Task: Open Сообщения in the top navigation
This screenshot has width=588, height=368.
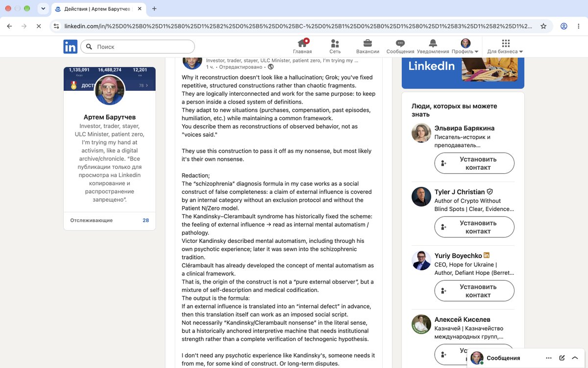Action: coord(400,47)
